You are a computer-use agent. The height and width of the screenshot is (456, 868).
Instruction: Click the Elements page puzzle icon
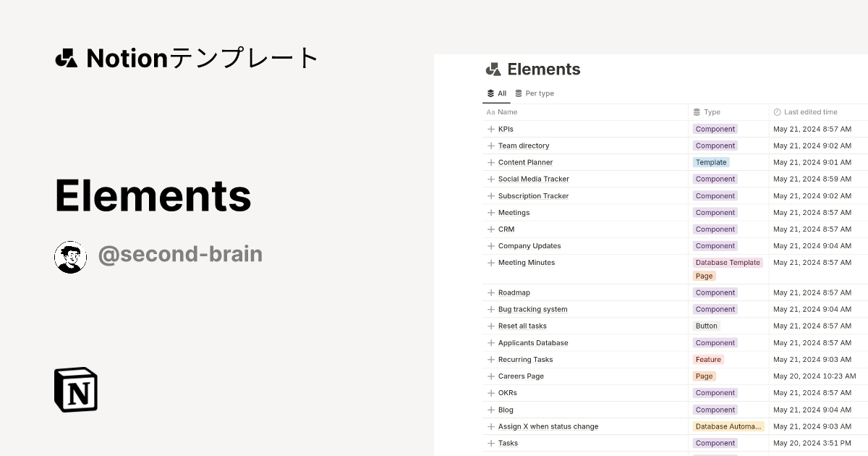pyautogui.click(x=493, y=69)
